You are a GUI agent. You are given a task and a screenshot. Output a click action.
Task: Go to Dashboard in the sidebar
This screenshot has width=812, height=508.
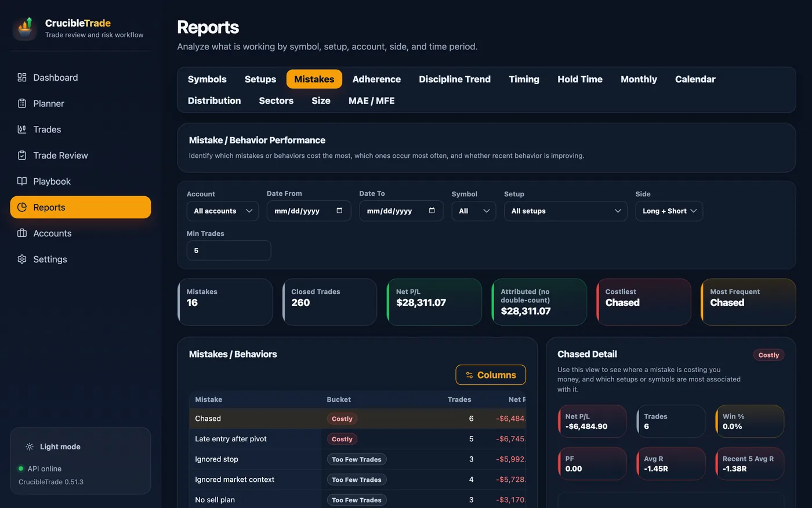point(81,77)
